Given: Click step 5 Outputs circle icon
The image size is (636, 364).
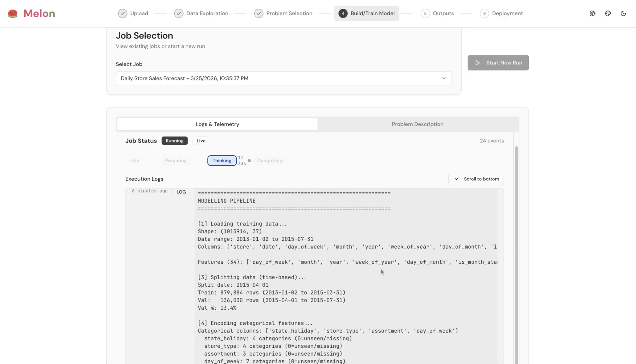Looking at the screenshot, I should (x=425, y=14).
